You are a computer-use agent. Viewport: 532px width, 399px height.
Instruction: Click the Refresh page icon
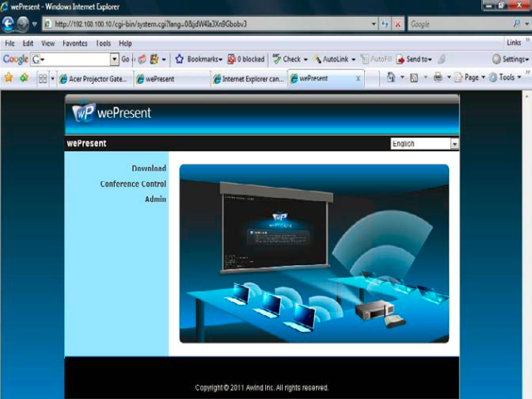click(385, 24)
